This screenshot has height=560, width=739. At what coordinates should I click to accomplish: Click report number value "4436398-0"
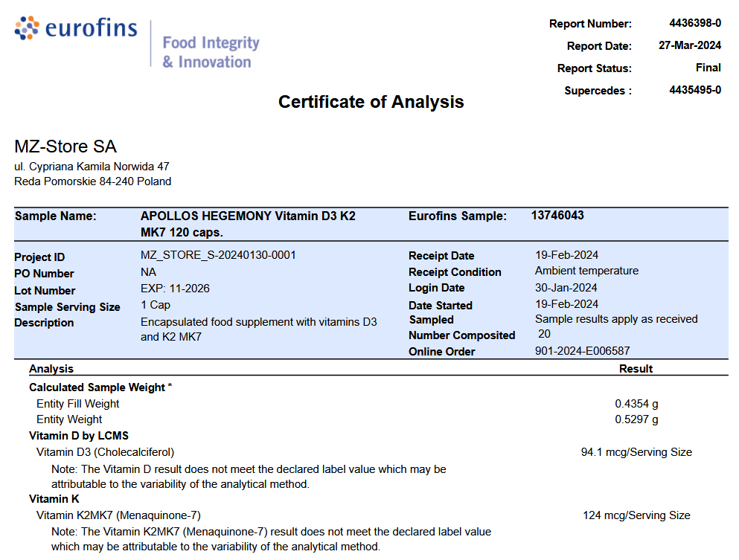tap(695, 23)
